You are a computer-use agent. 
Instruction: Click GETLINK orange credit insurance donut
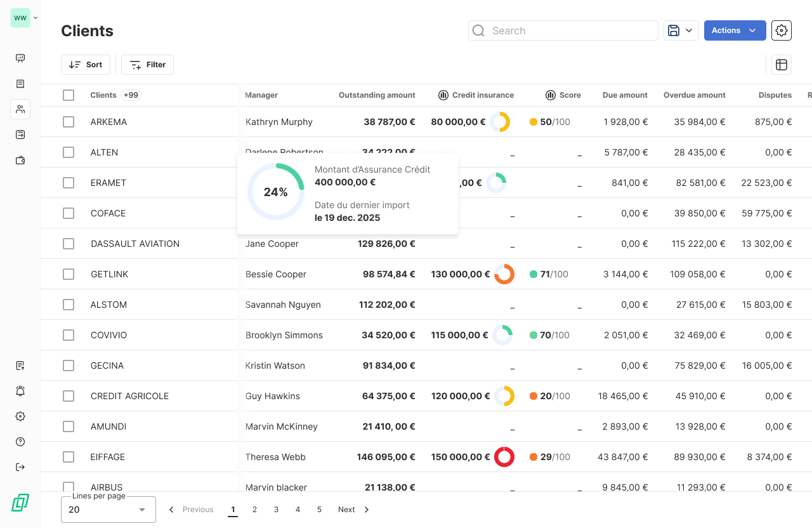coord(504,274)
